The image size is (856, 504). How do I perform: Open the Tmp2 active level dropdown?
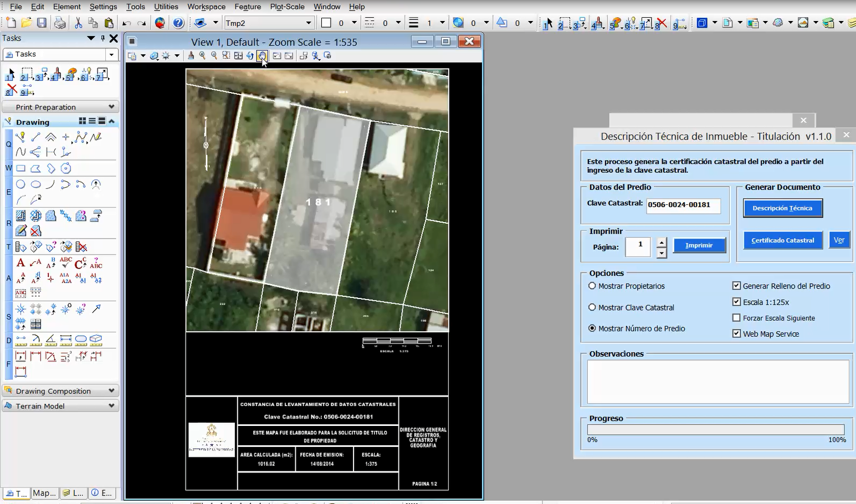point(309,23)
